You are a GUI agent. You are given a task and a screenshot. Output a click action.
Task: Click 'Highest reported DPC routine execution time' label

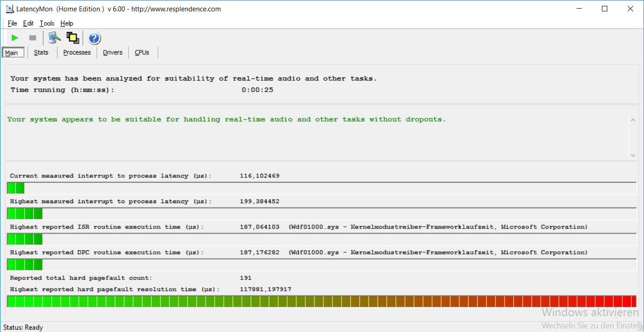coord(107,252)
